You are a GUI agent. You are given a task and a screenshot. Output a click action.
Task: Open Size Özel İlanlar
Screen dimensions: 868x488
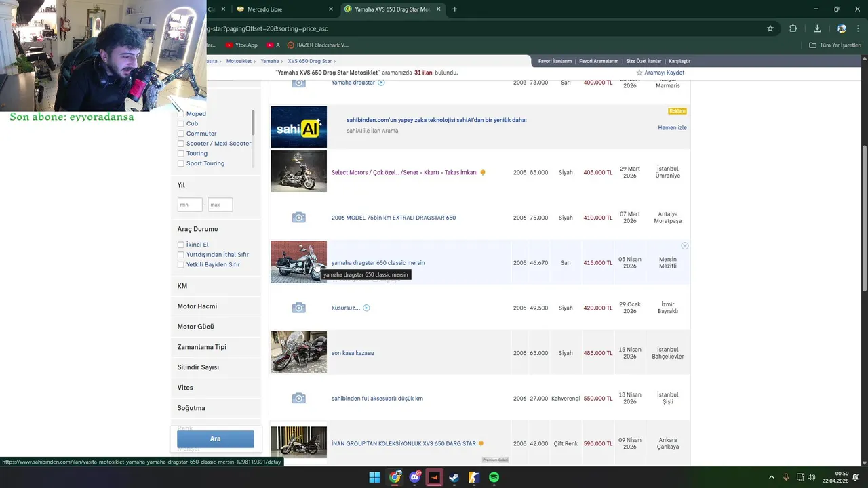click(644, 61)
